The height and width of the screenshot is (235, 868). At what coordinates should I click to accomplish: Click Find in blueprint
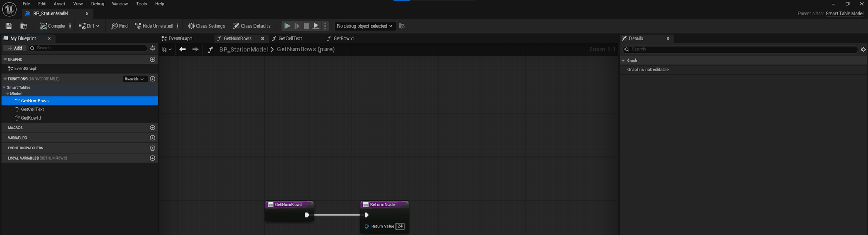tap(119, 26)
